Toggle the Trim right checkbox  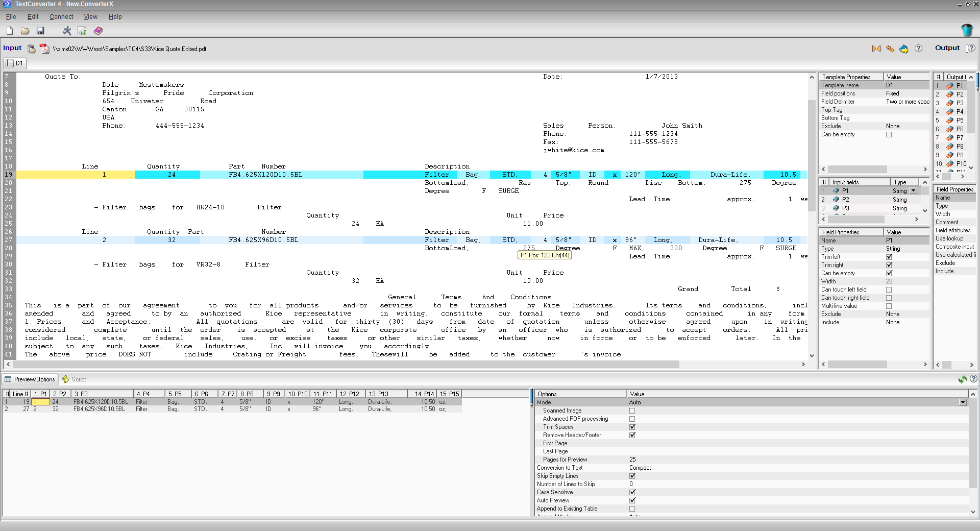[x=889, y=265]
